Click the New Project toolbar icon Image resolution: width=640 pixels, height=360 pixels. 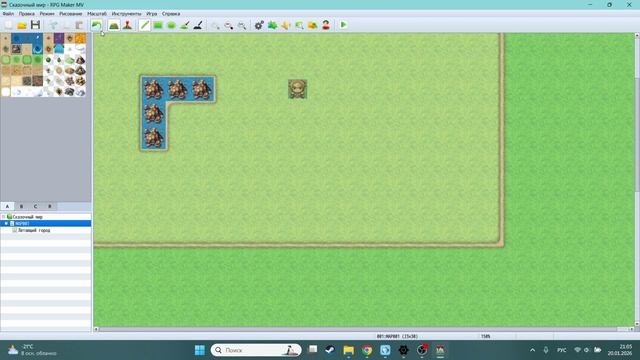(8, 25)
